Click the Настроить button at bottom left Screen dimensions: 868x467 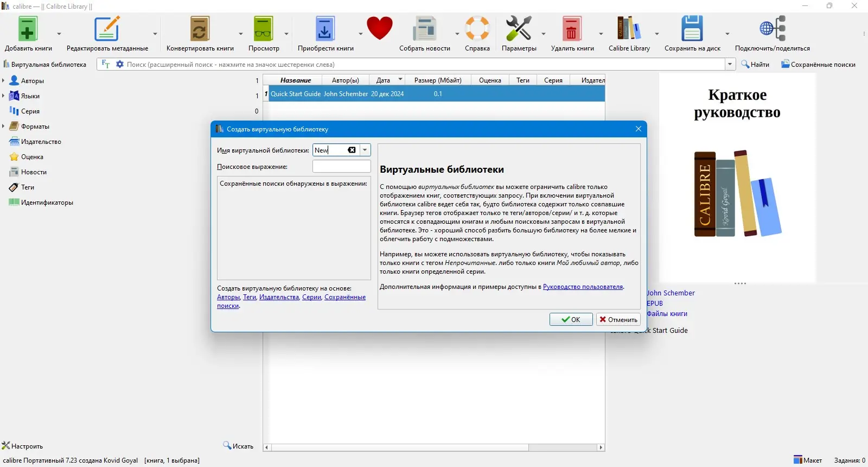pyautogui.click(x=22, y=446)
